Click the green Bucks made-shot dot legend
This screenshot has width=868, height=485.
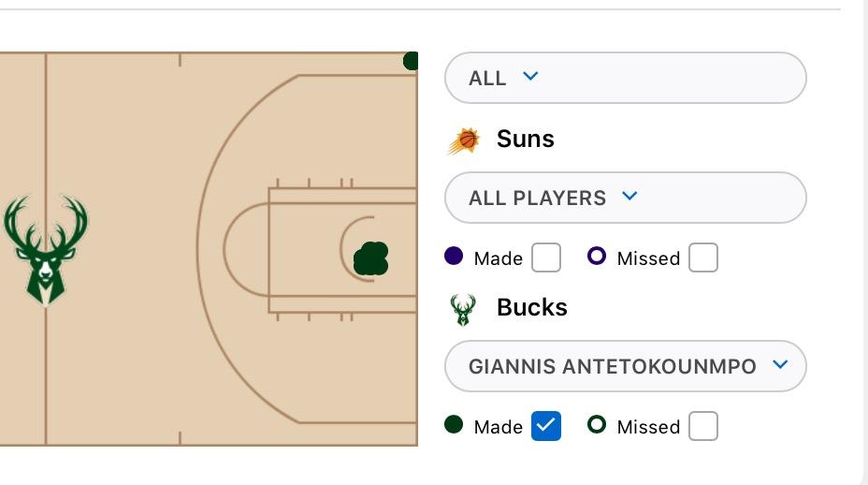[454, 425]
